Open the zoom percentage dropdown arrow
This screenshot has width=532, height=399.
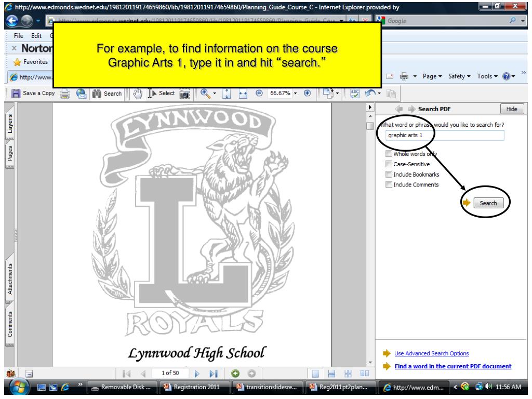[x=295, y=94]
